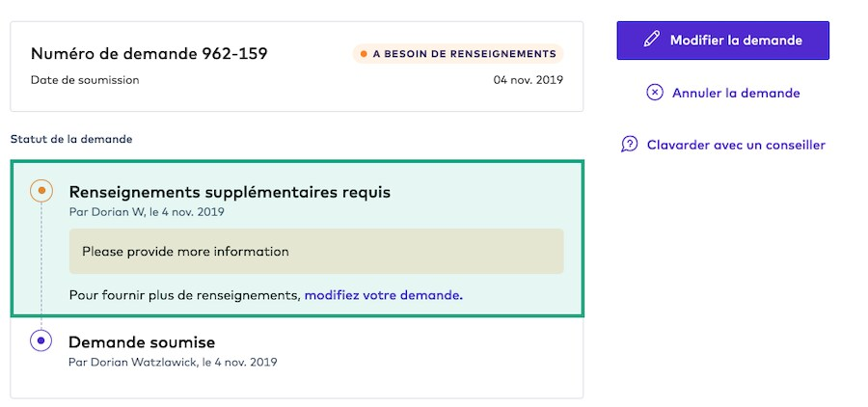Select the Renseignements supplémentaires requis heading

(x=230, y=191)
